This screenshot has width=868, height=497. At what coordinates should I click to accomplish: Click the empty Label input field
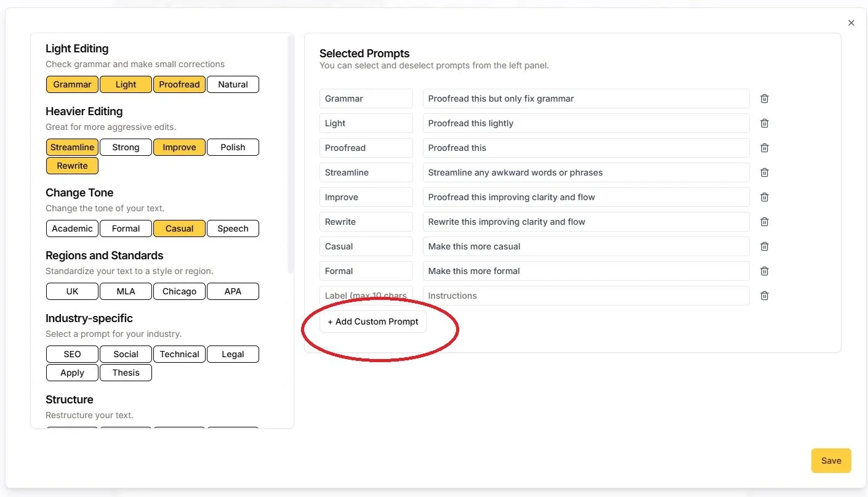[366, 296]
